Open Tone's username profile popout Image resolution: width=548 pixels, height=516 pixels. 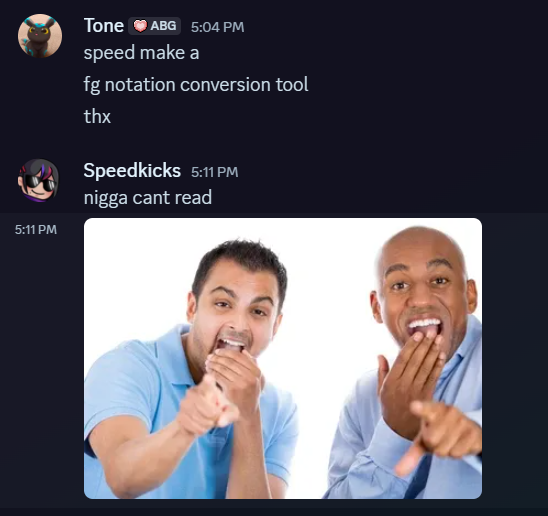click(103, 26)
